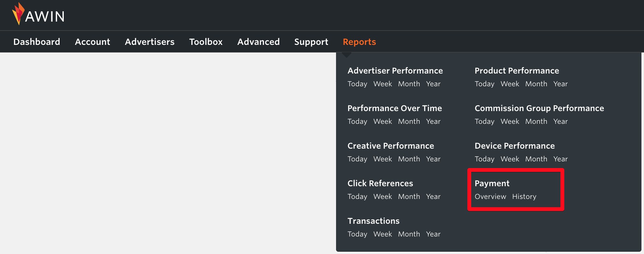This screenshot has width=644, height=254.
Task: View Product Performance for the Year
Action: [560, 84]
